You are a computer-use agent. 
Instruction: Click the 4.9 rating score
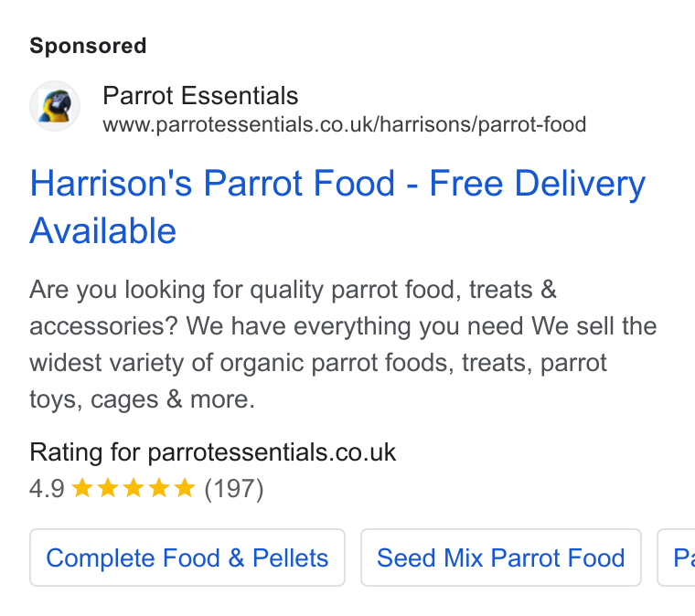pyautogui.click(x=47, y=489)
